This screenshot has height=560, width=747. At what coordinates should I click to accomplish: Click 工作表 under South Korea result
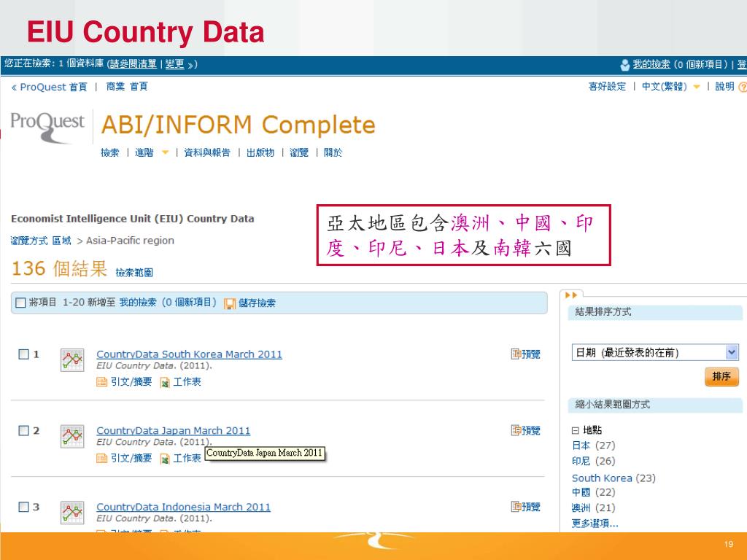tap(187, 382)
